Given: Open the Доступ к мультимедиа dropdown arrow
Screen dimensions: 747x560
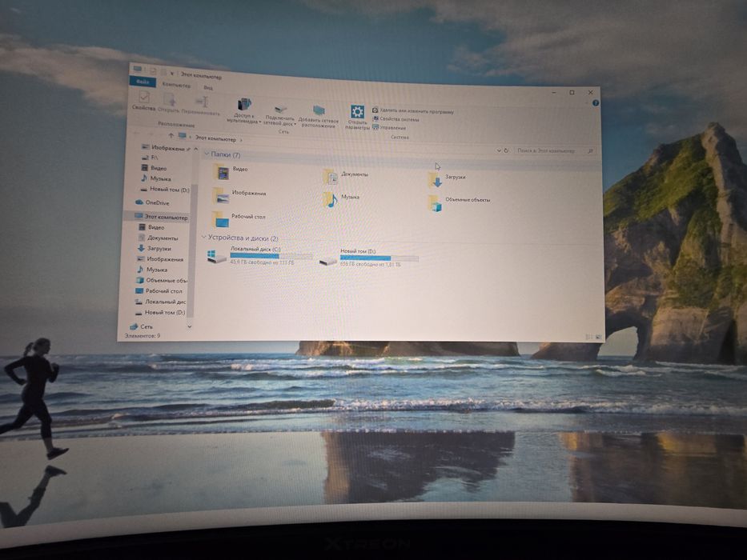Looking at the screenshot, I should coord(259,122).
